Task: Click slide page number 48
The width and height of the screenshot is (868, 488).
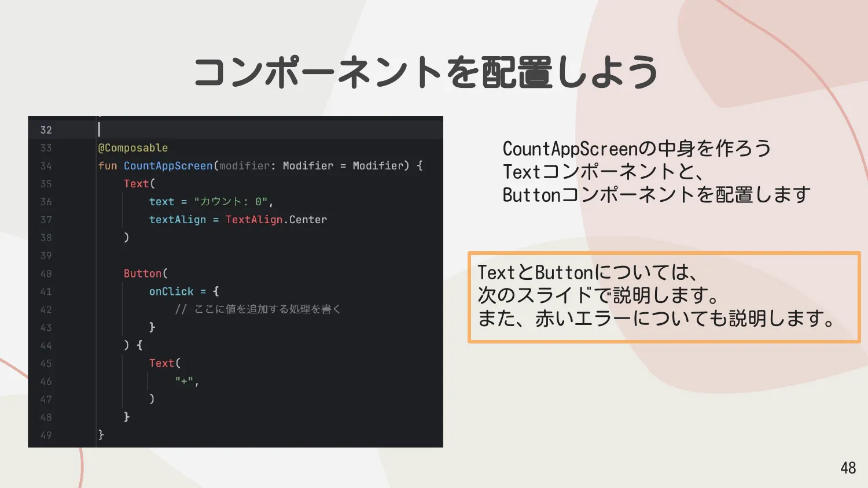Action: (848, 468)
